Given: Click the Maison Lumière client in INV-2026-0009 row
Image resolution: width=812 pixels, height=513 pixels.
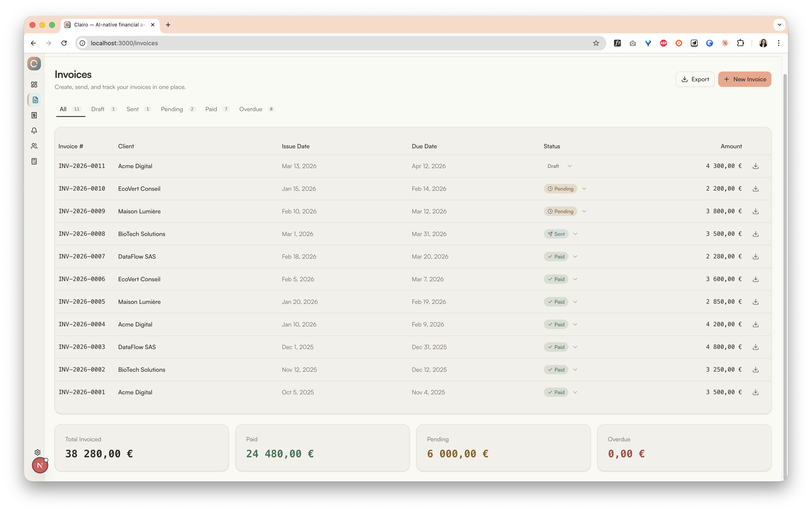Looking at the screenshot, I should click(139, 211).
